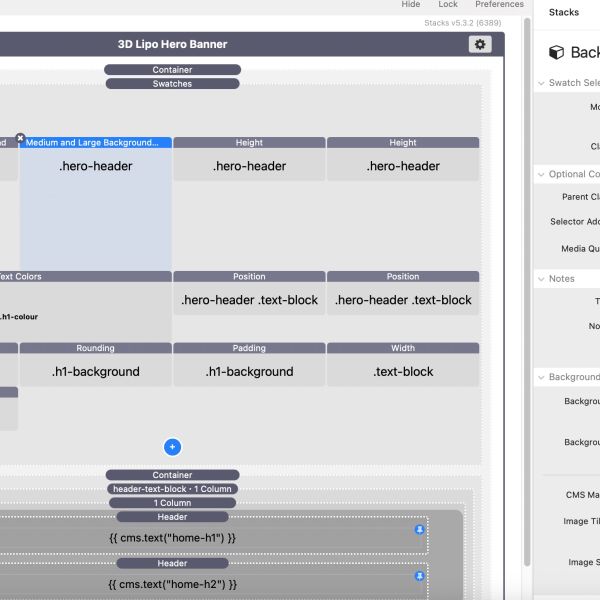600x600 pixels.
Task: Select the rightmost Height stack title bar
Action: (x=403, y=143)
